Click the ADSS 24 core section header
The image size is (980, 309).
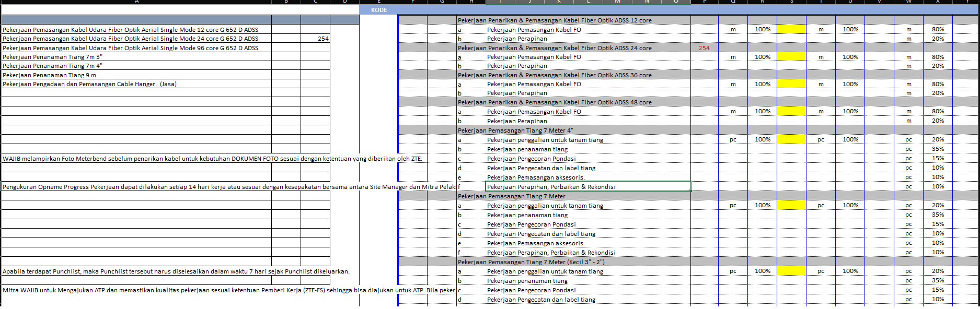pyautogui.click(x=555, y=48)
